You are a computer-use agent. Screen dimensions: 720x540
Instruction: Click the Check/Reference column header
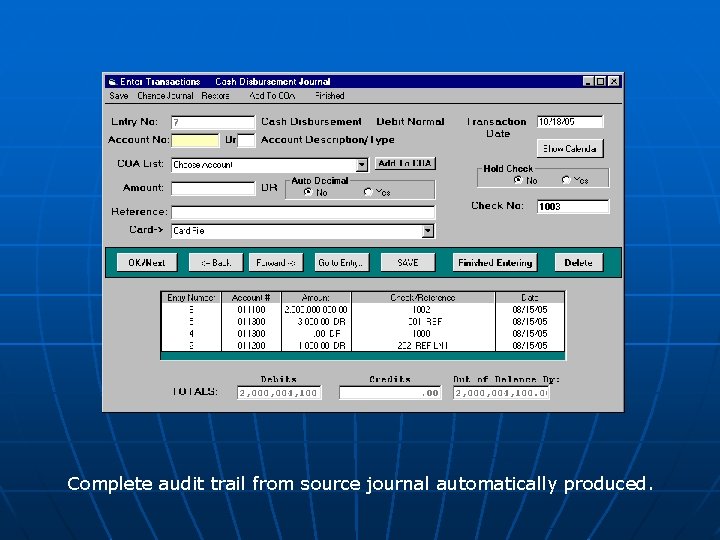pos(423,298)
